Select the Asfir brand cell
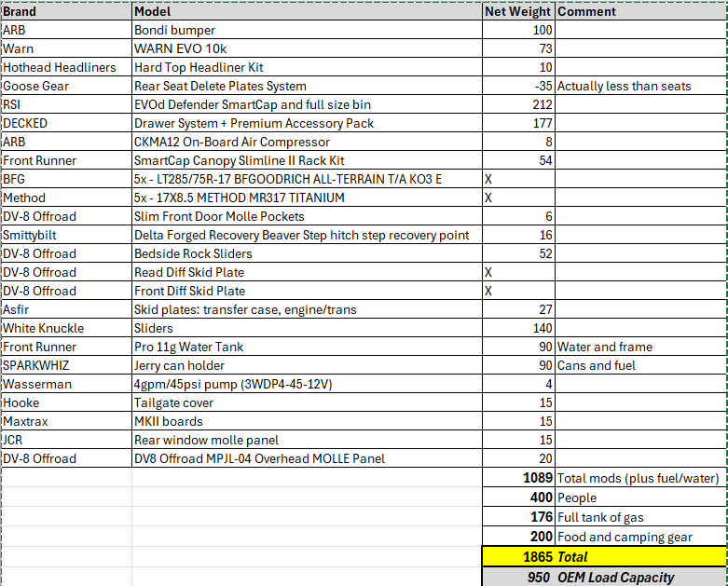The width and height of the screenshot is (728, 586). [66, 309]
